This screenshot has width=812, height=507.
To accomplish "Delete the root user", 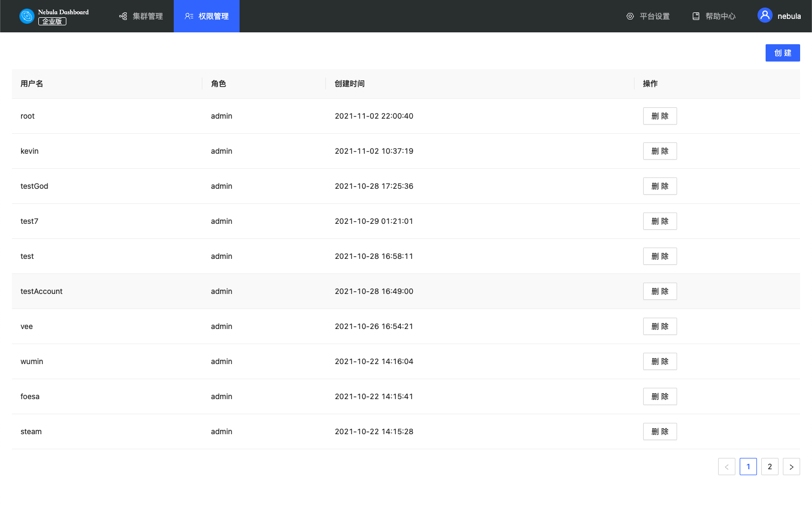I will (x=659, y=116).
